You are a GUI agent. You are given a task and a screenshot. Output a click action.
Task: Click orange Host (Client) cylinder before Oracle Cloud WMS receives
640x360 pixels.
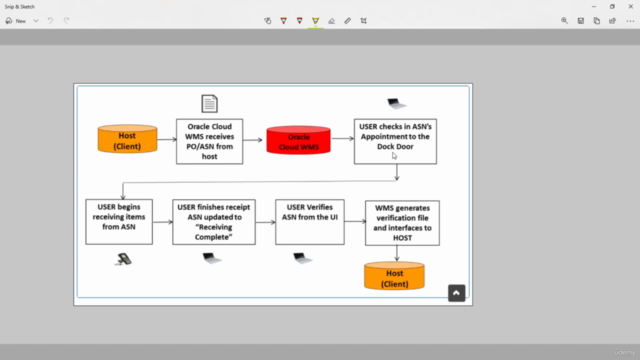127,139
